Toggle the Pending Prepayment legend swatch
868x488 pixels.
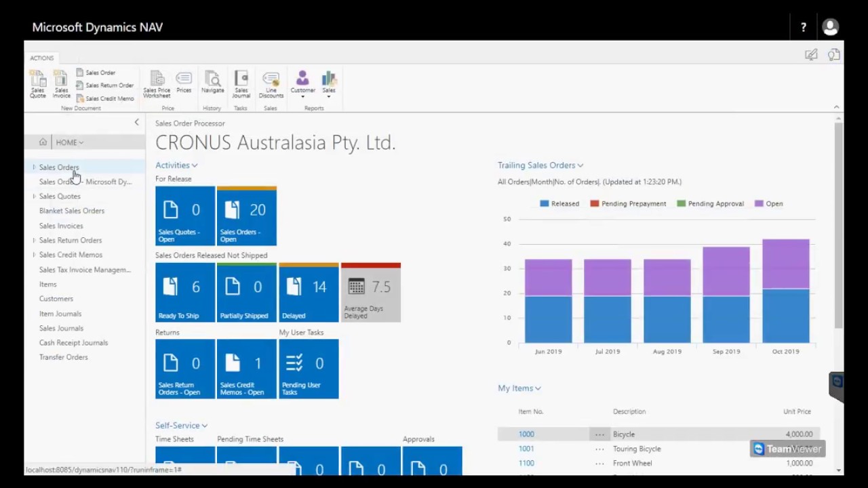coord(595,203)
